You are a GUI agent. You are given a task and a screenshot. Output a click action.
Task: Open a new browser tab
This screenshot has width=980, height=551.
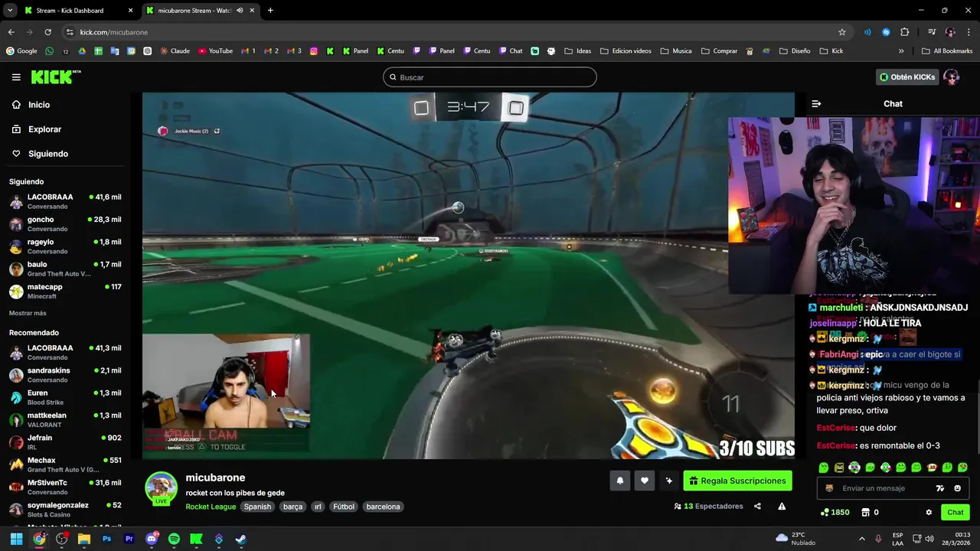coord(270,11)
